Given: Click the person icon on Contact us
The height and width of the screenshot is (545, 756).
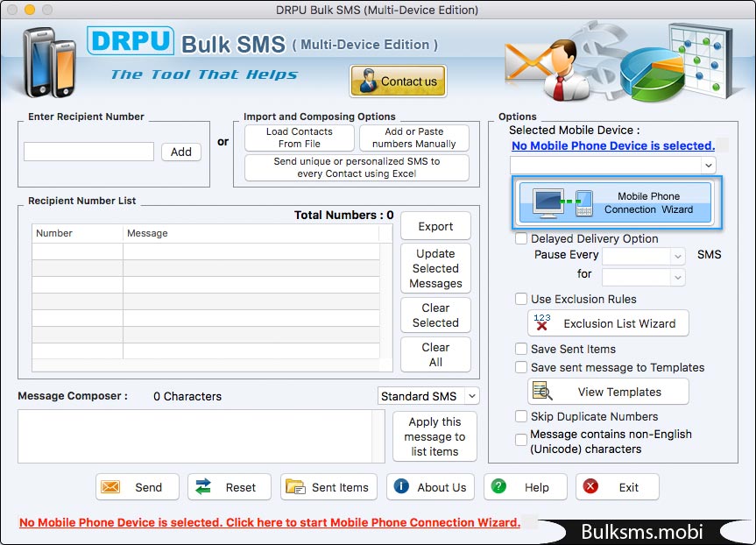Looking at the screenshot, I should click(x=368, y=81).
